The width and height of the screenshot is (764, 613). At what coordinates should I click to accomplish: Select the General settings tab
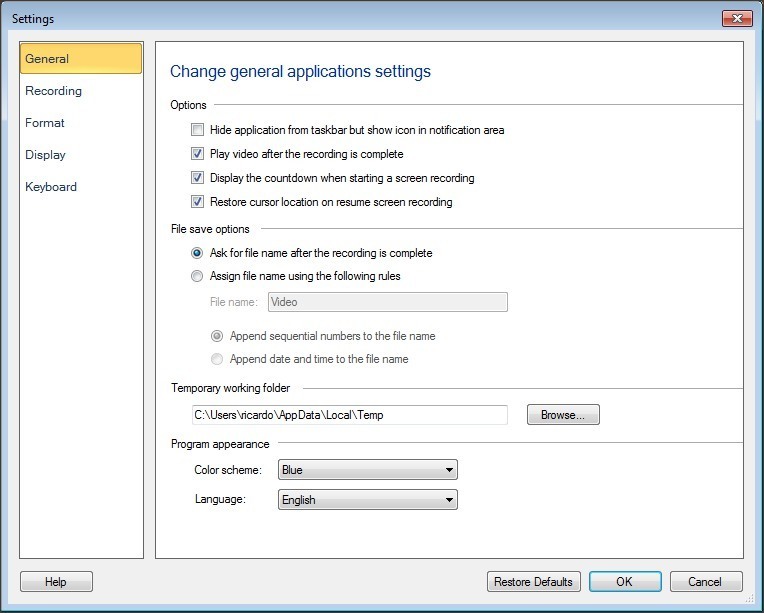pyautogui.click(x=81, y=59)
